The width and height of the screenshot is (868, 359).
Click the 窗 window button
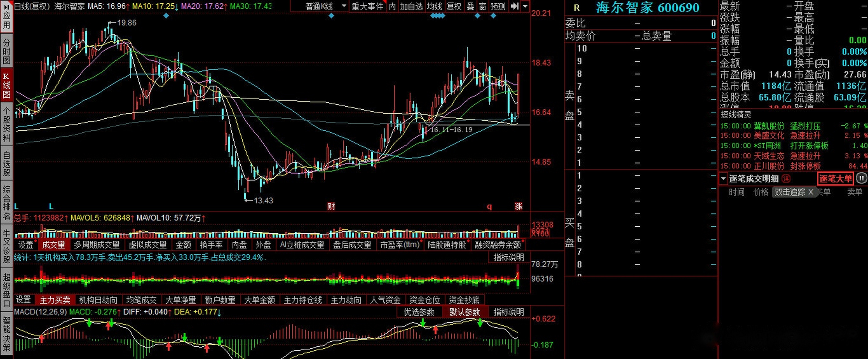click(x=483, y=6)
